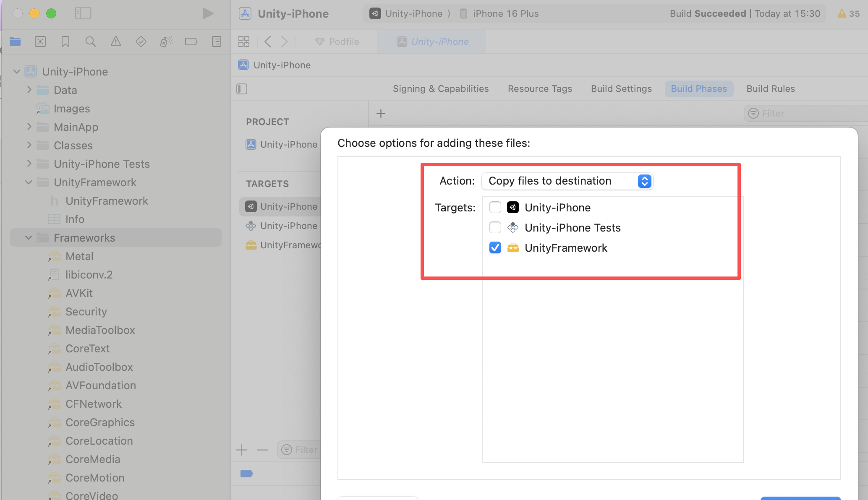This screenshot has height=500, width=868.
Task: Click the related items grid icon
Action: (244, 42)
